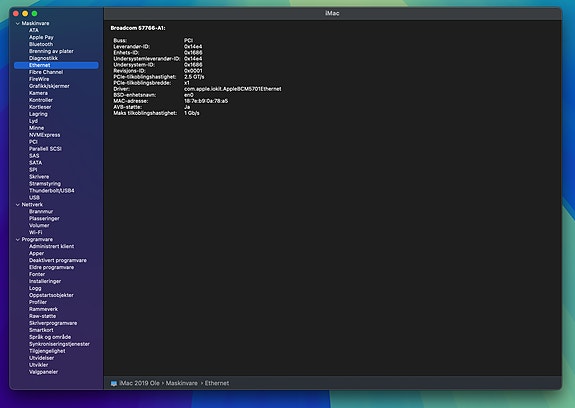Open Valgpaneler at the sidebar bottom
Image resolution: width=575 pixels, height=408 pixels.
pos(43,372)
